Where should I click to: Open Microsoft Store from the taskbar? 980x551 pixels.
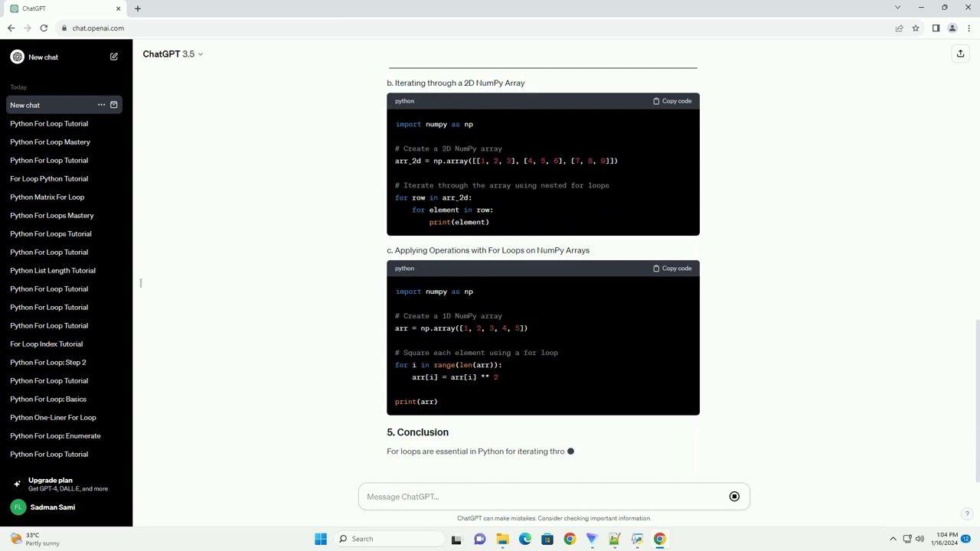pyautogui.click(x=547, y=539)
